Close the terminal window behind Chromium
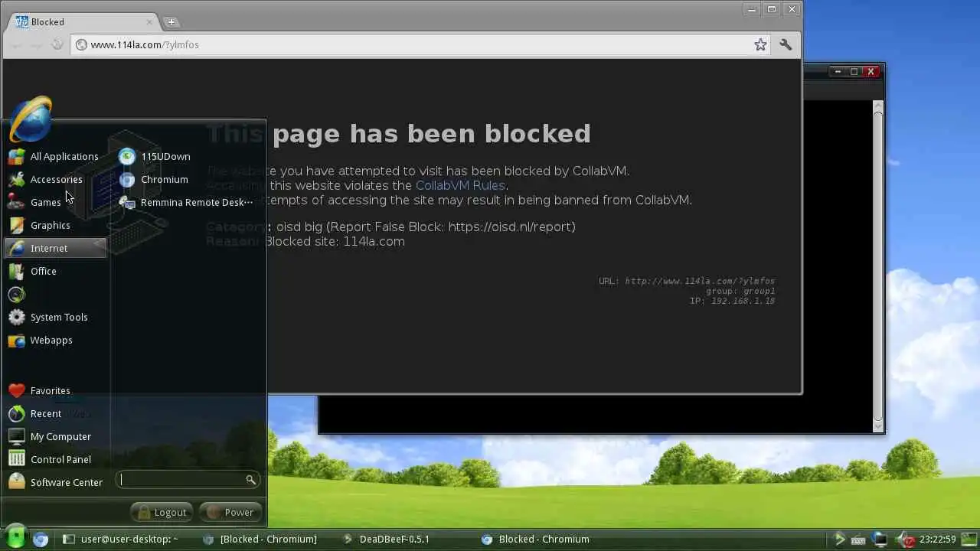Image resolution: width=980 pixels, height=551 pixels. tap(871, 71)
